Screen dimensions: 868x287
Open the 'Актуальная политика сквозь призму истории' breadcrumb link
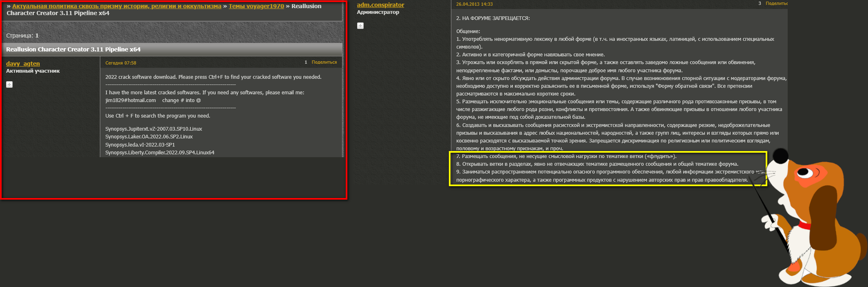pos(117,6)
